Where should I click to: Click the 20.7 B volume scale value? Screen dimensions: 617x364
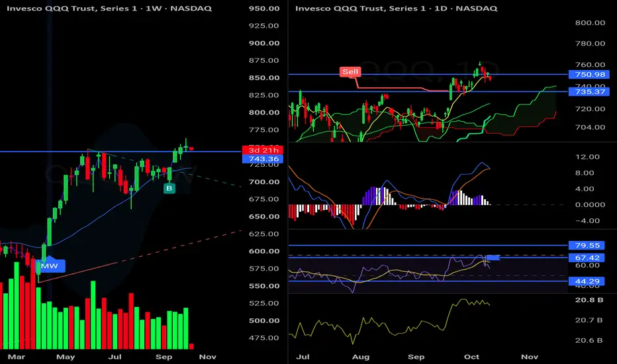pyautogui.click(x=589, y=320)
